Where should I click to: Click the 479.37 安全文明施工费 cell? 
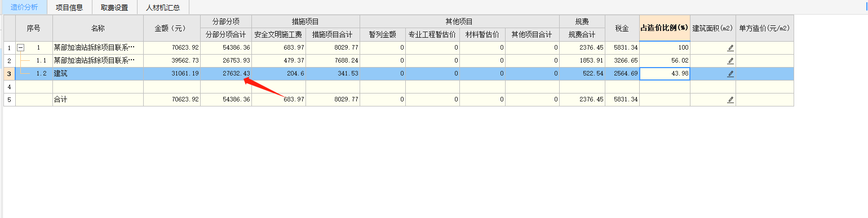278,61
